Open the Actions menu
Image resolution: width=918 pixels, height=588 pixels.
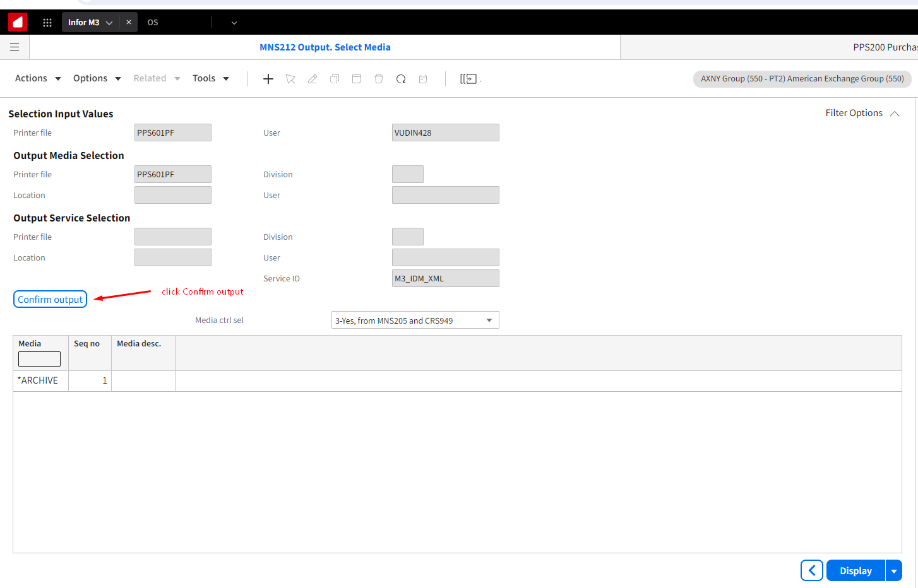click(38, 78)
